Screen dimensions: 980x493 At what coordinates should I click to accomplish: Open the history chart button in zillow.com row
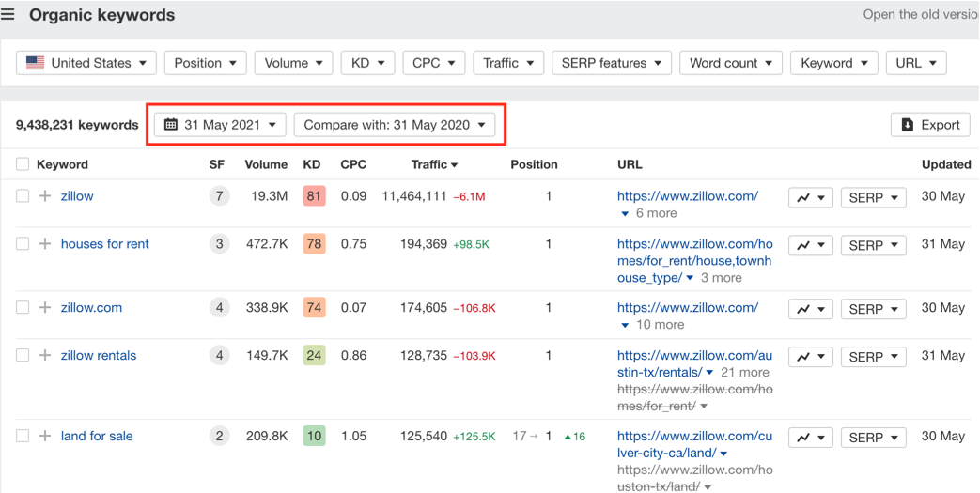(811, 309)
